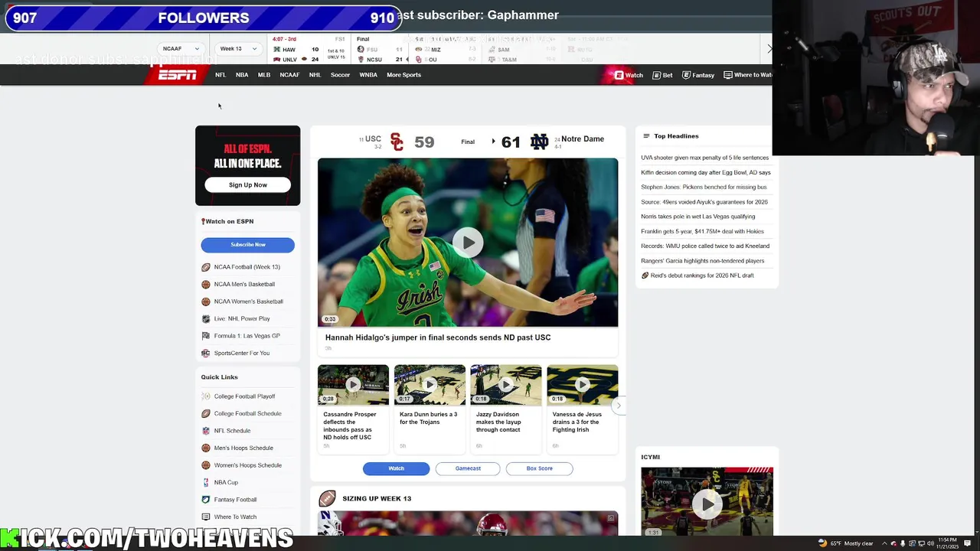Click the Top Headlines list icon

point(646,136)
